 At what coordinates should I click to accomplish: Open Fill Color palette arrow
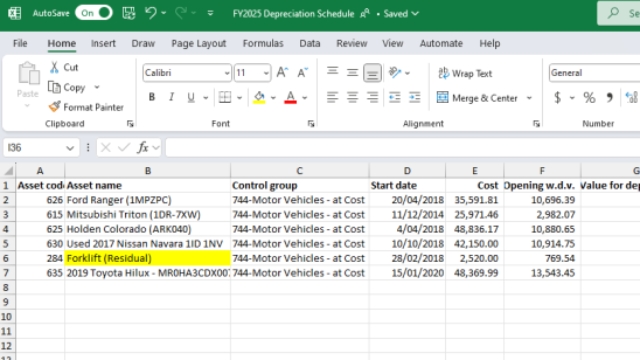tap(273, 98)
